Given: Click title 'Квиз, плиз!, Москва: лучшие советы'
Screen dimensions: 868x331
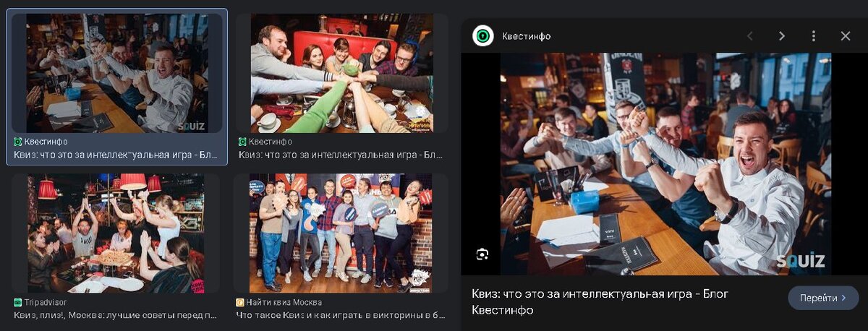Looking at the screenshot, I should point(116,315).
